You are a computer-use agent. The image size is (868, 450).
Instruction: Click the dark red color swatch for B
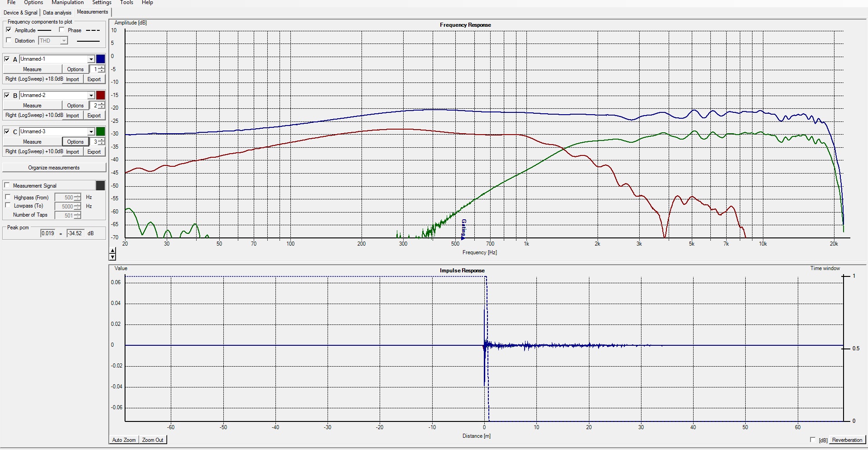click(x=101, y=95)
